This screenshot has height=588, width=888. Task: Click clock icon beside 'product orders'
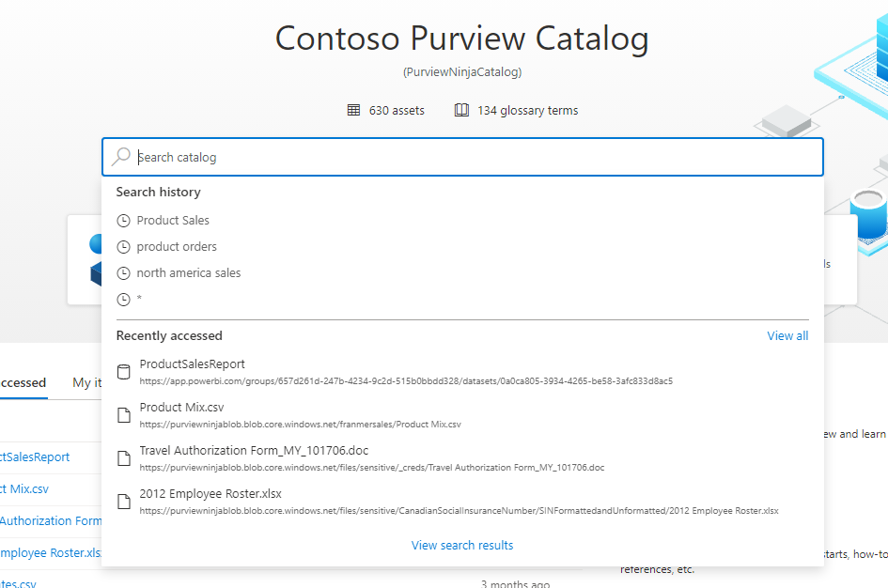pos(123,247)
